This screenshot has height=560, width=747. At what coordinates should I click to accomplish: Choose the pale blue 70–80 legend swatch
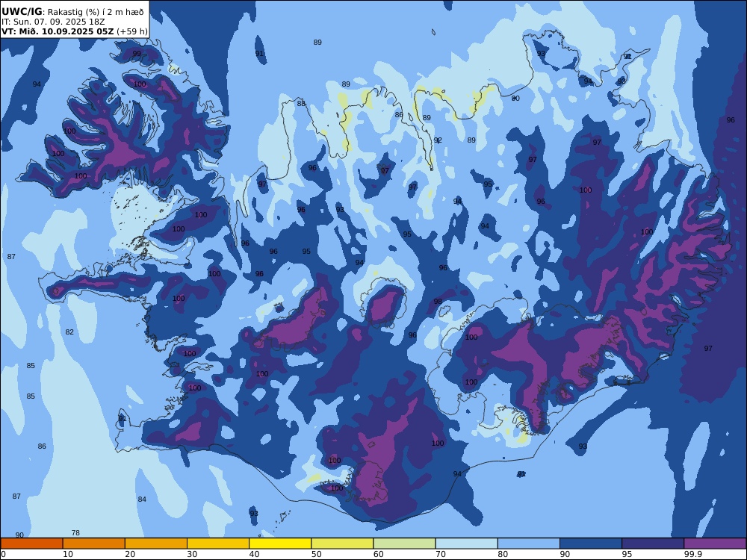click(x=466, y=544)
